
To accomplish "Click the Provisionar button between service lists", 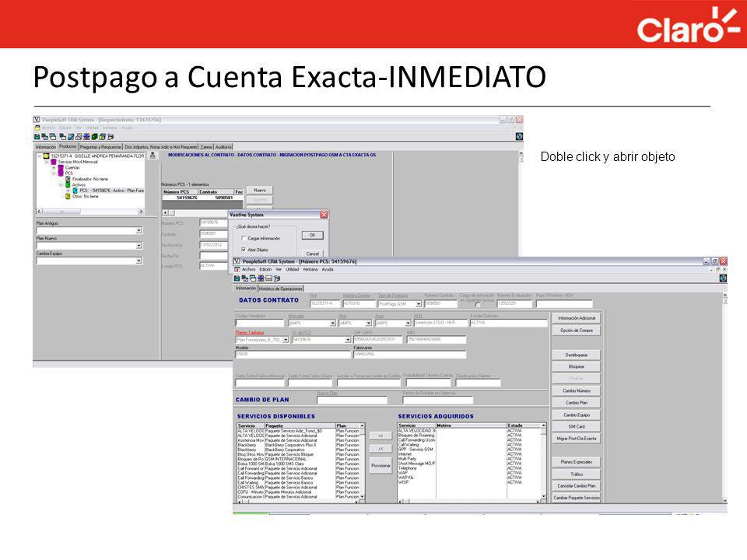I will point(381,466).
